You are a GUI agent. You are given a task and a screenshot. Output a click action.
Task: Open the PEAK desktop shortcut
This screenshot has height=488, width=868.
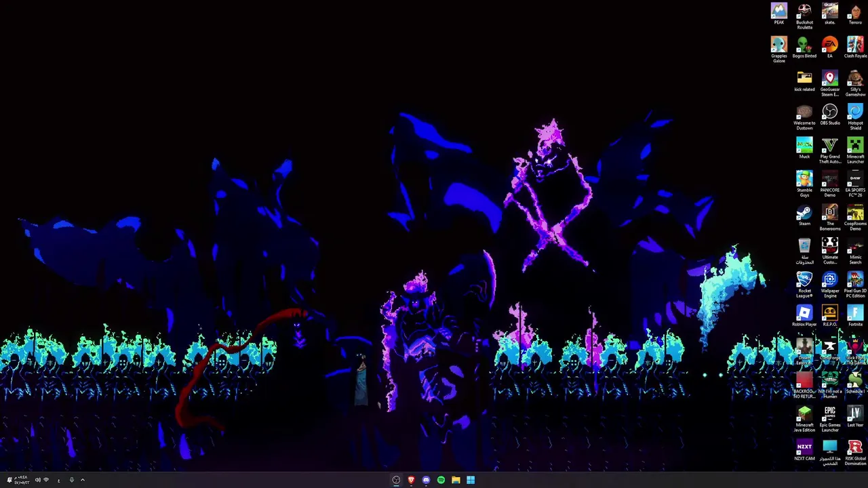[x=778, y=14]
